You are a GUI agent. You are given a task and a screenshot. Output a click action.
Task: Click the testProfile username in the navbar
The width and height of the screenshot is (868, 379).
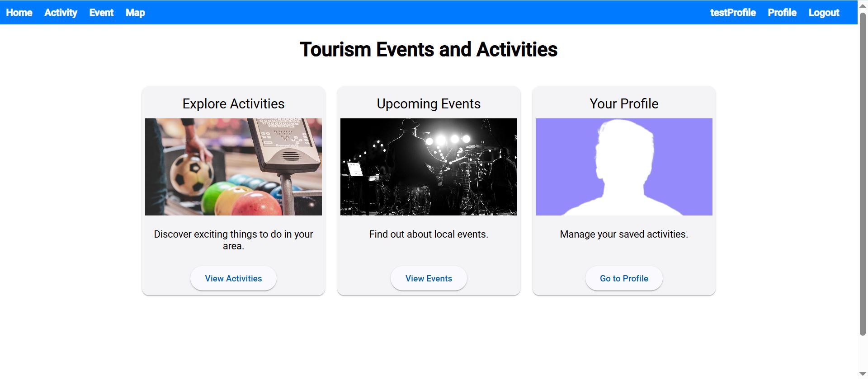tap(732, 13)
